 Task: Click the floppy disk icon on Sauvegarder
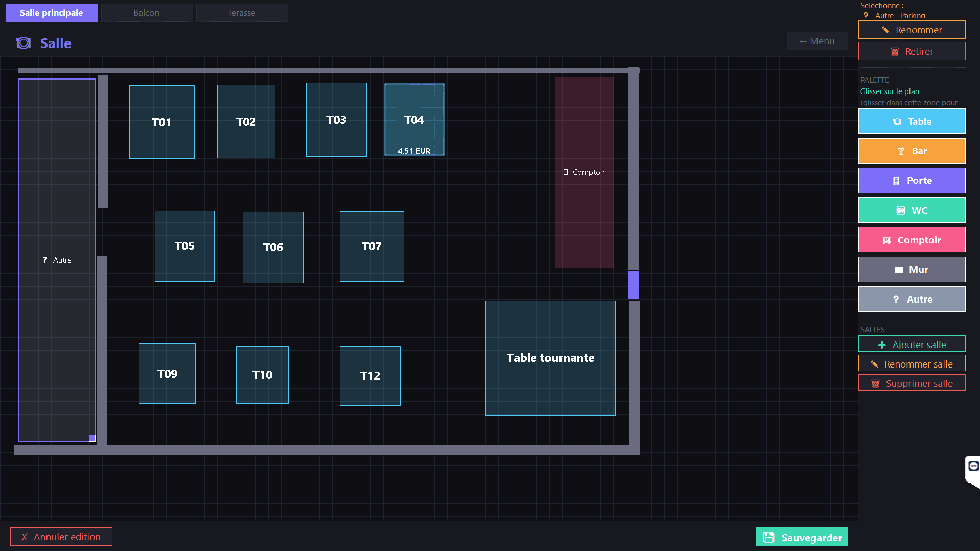click(768, 537)
